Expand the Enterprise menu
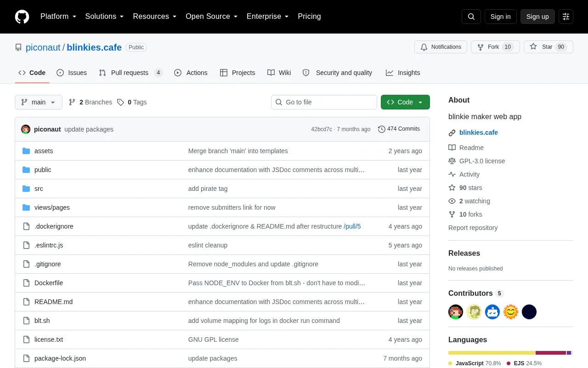 tap(268, 17)
